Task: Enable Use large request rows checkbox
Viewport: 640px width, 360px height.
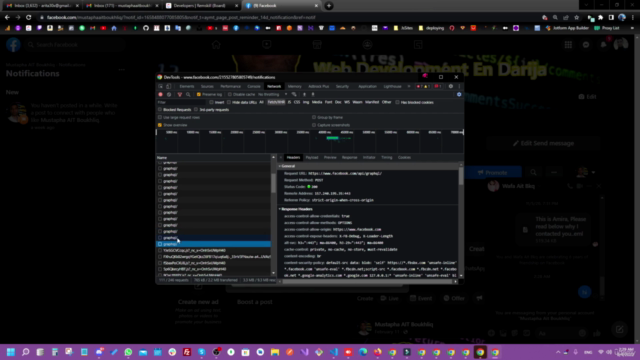Action: tap(160, 118)
